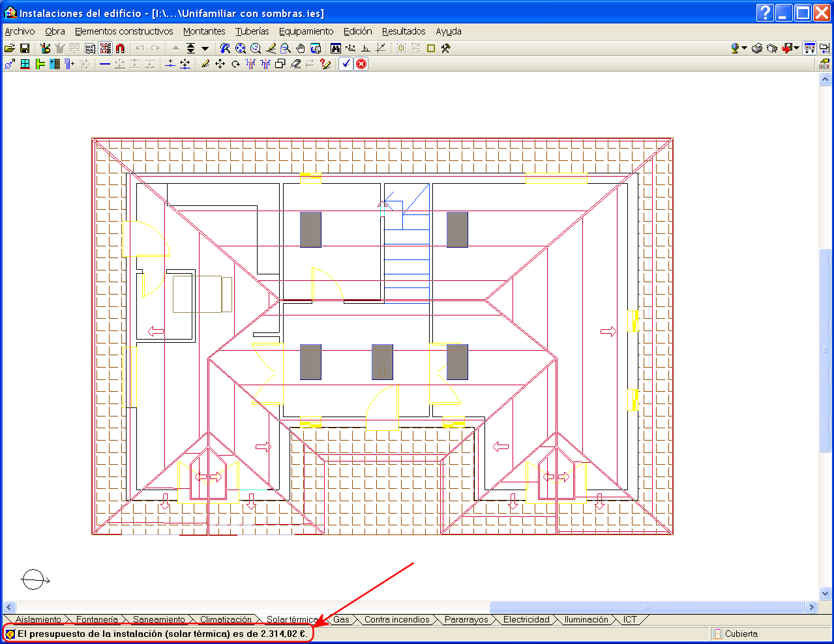Click the binoculars search icon
Viewport: 834px width, 644px height.
click(336, 48)
